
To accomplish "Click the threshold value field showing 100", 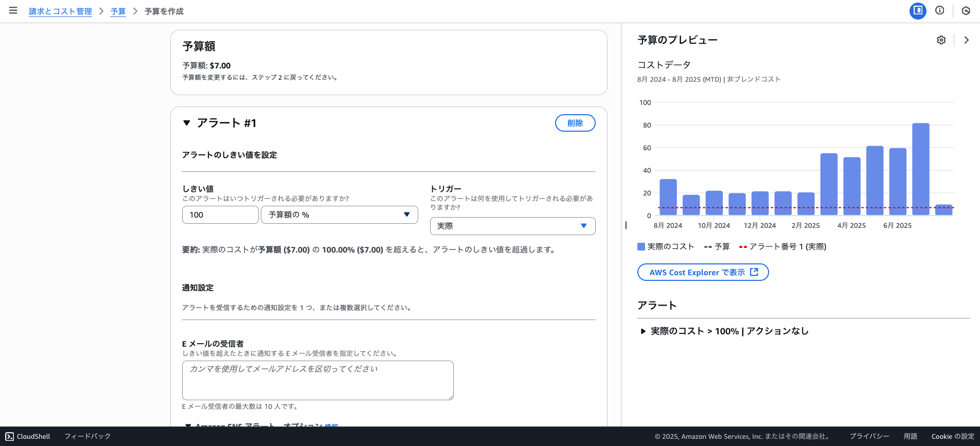I will click(x=220, y=215).
